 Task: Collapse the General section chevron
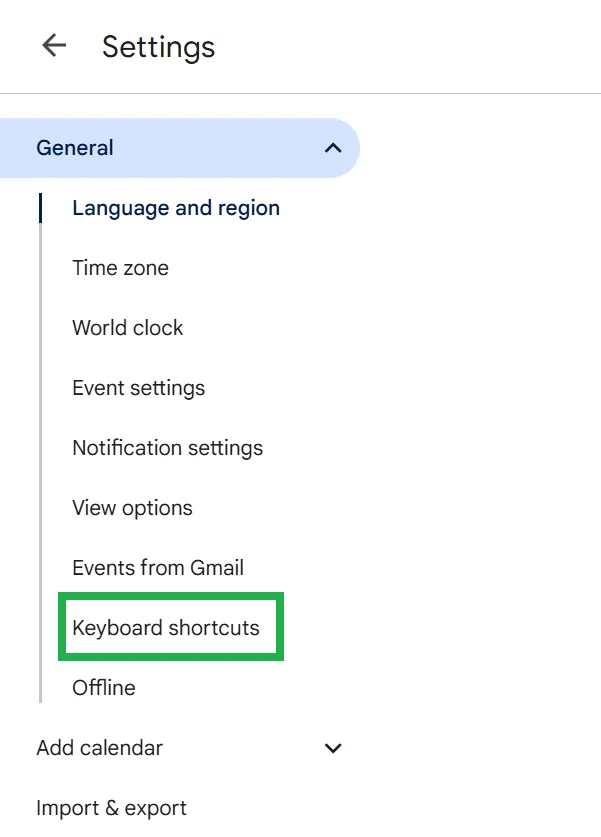[x=333, y=148]
